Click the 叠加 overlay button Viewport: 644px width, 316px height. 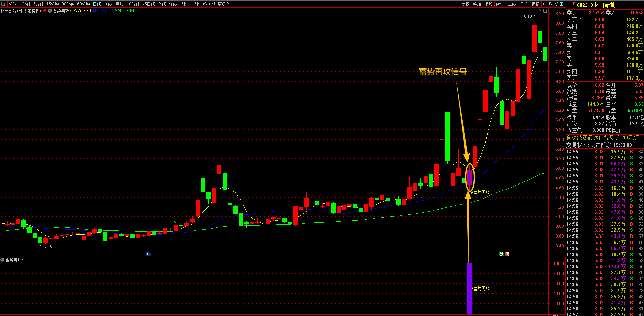477,4
